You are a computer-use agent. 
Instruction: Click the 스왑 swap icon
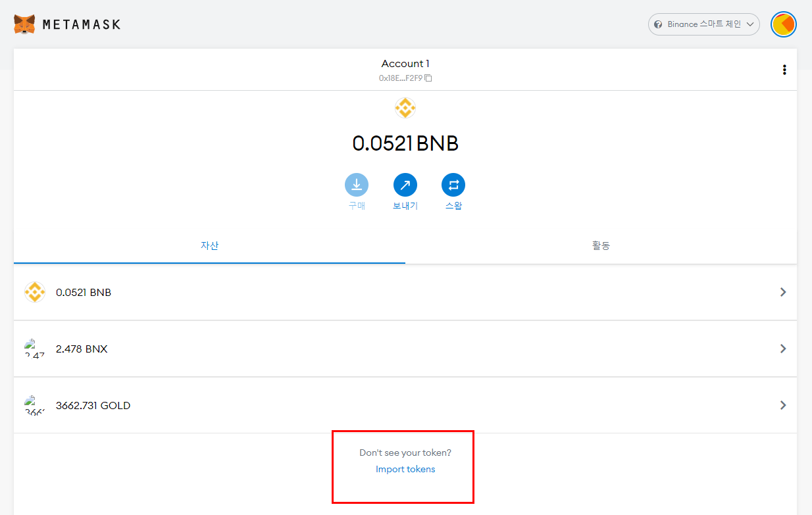point(453,185)
